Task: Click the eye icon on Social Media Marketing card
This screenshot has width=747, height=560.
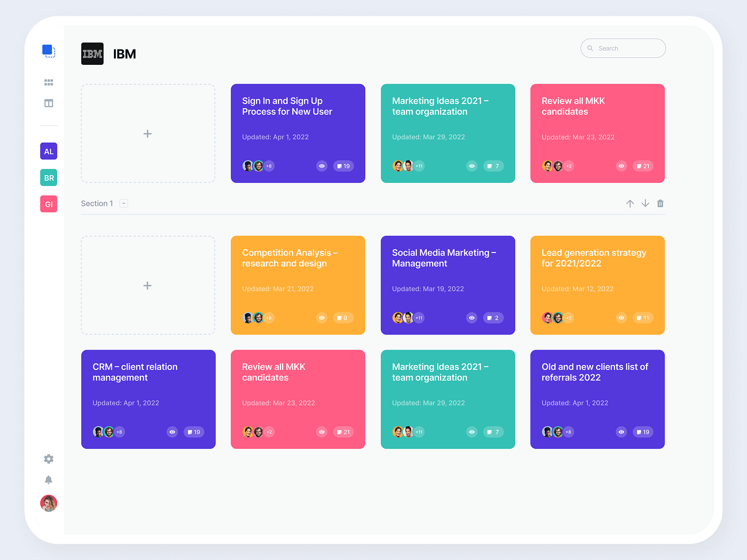Action: [x=472, y=318]
